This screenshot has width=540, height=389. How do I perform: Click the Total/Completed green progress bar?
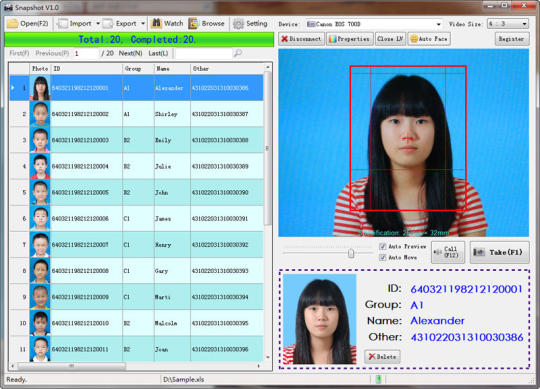coord(139,40)
